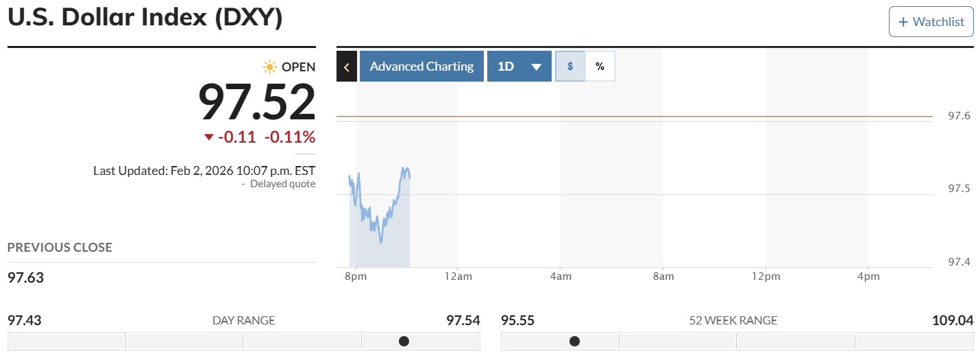980x356 pixels.
Task: Click the dropdown arrow next to 1D
Action: tap(537, 67)
